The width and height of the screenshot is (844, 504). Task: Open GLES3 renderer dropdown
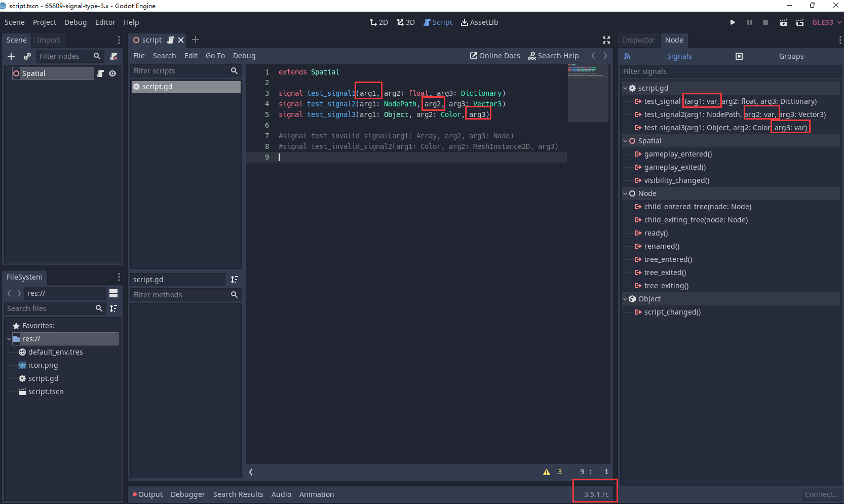[x=827, y=22]
